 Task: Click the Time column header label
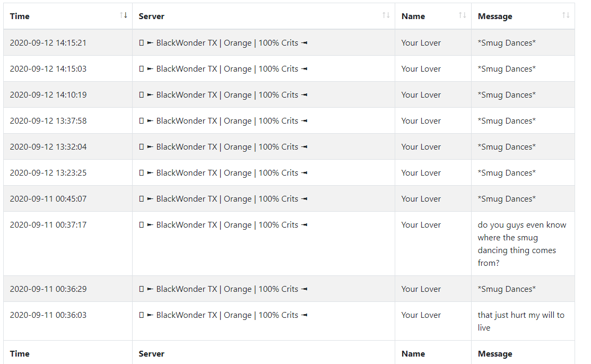20,16
